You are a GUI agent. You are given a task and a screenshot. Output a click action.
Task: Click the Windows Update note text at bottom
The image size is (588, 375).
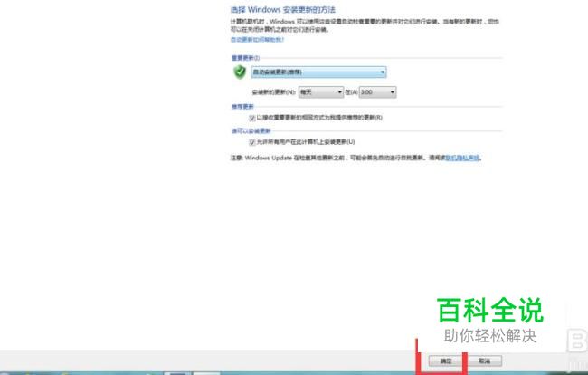[356, 158]
